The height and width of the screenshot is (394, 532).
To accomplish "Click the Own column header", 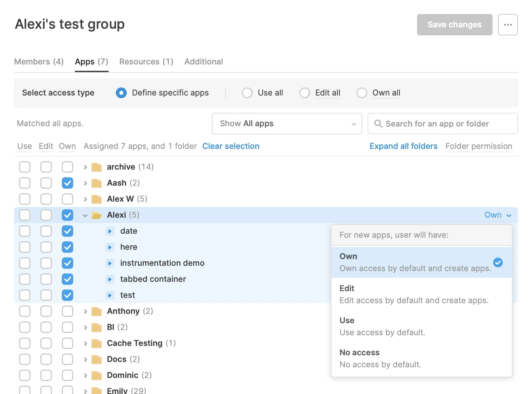I will tap(67, 146).
